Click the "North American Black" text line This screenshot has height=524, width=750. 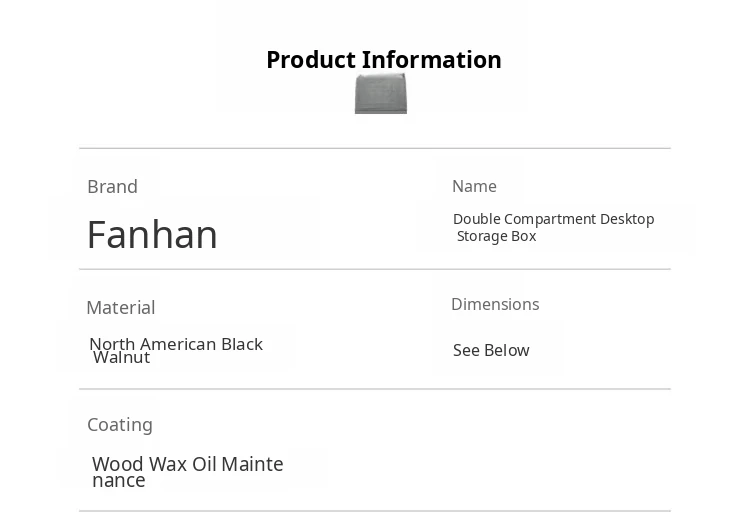[x=176, y=344]
